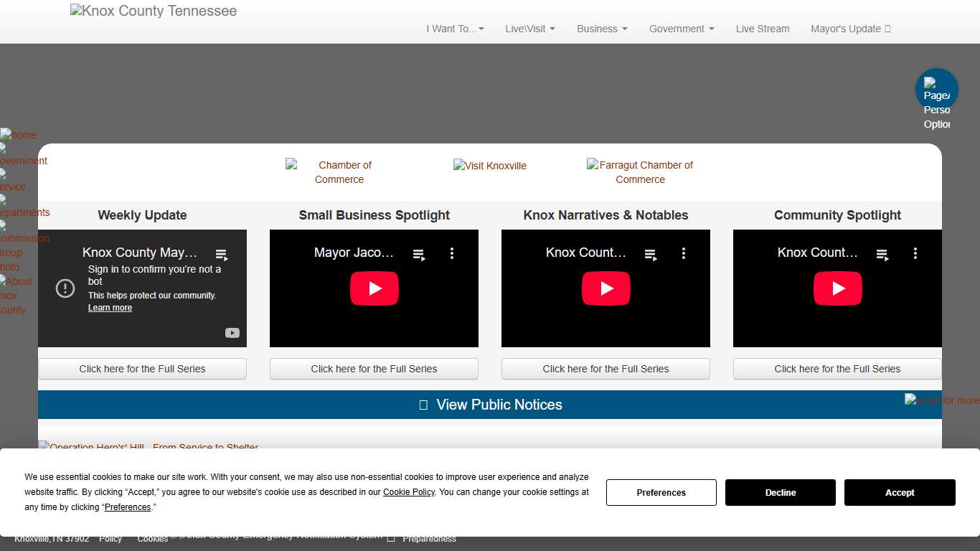
Task: Open cookie Preferences button
Action: [661, 493]
